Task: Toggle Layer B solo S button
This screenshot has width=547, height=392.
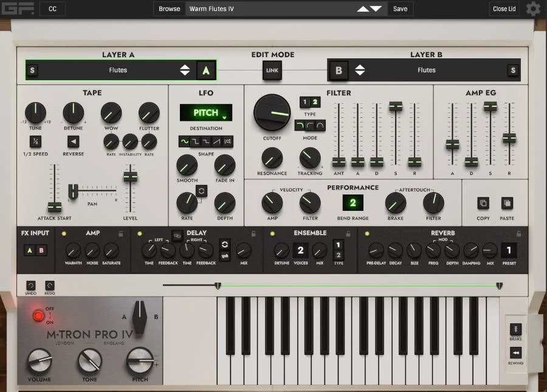Action: click(513, 70)
